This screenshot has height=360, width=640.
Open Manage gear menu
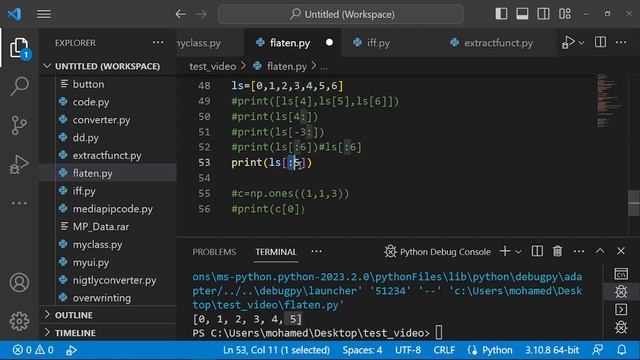click(19, 321)
